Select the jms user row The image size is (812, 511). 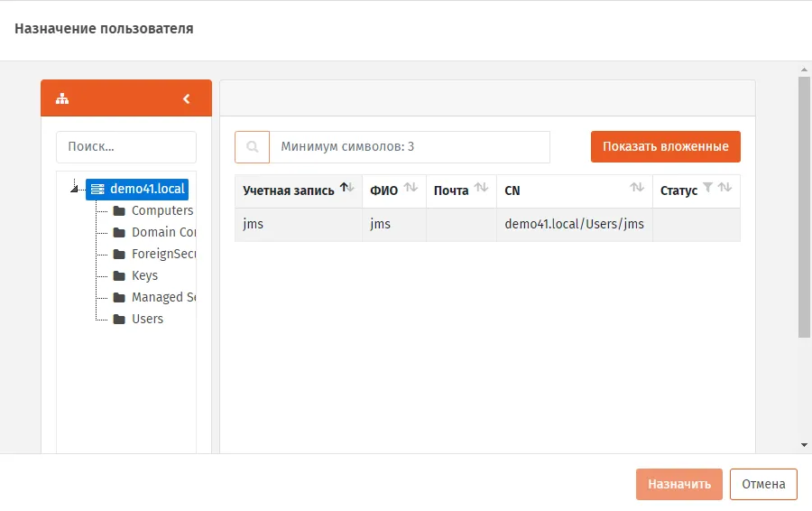point(487,225)
